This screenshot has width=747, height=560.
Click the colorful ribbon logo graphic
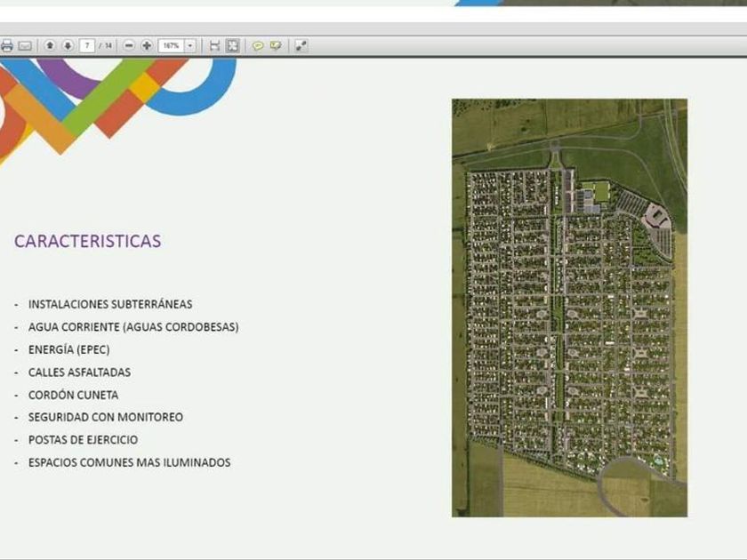pos(107,98)
